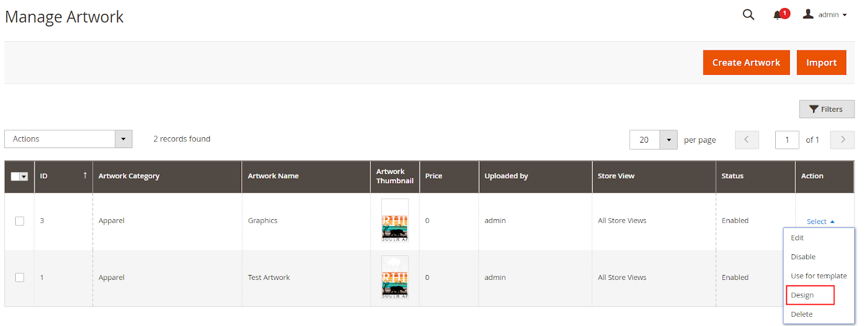Screen dimensions: 868x326
Task: Go to next page arrow
Action: tap(843, 140)
